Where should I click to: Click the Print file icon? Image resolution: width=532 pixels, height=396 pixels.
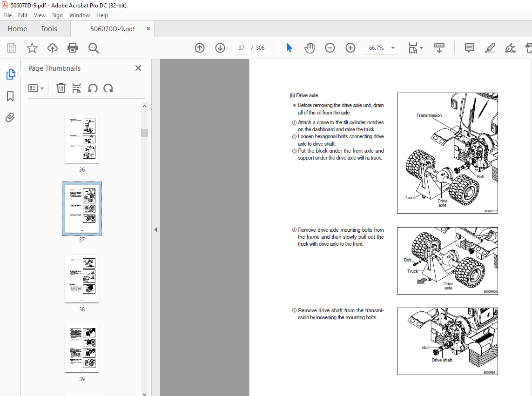73,48
